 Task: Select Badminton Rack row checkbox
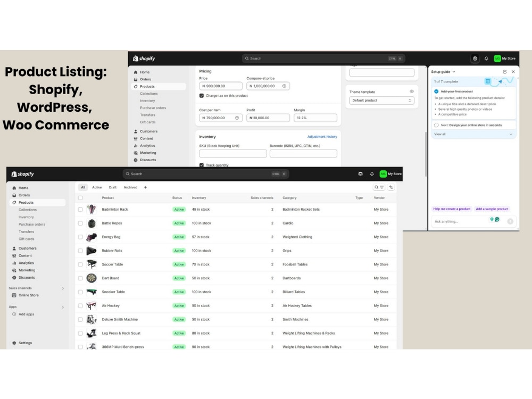pos(80,210)
